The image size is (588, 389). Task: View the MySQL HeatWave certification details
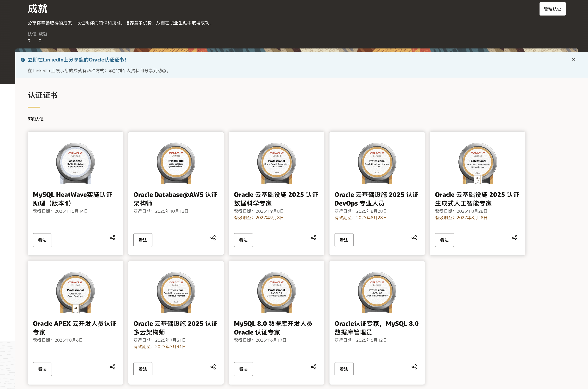click(x=42, y=240)
